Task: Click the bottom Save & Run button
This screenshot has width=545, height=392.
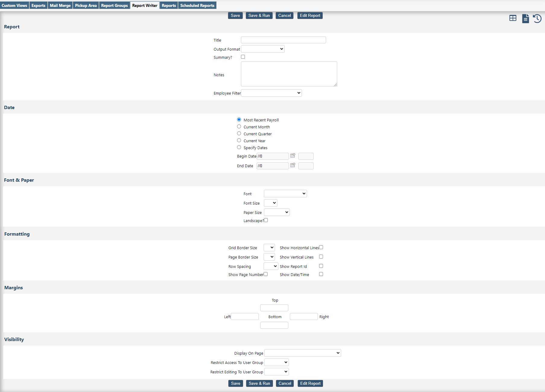Action: [x=259, y=384]
